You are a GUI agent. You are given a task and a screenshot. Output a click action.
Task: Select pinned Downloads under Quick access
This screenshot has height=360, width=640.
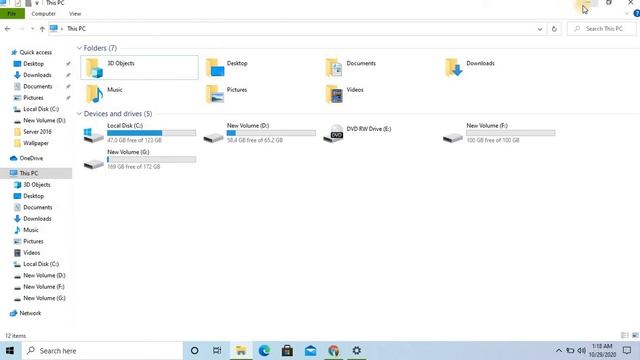pyautogui.click(x=37, y=75)
